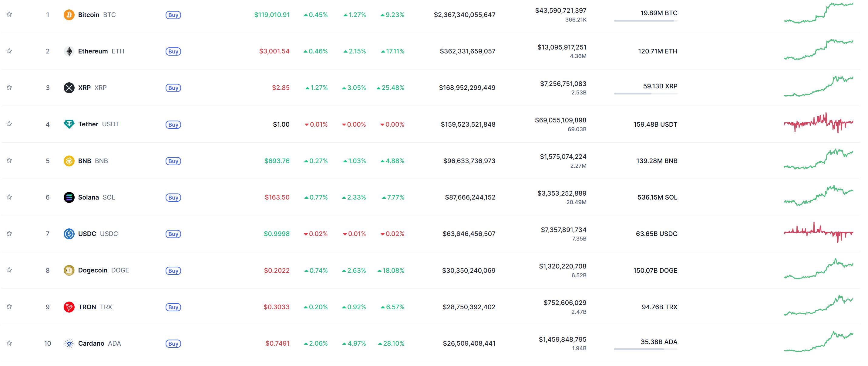868x366 pixels.
Task: Favorite Cardano with its star icon
Action: (x=9, y=343)
